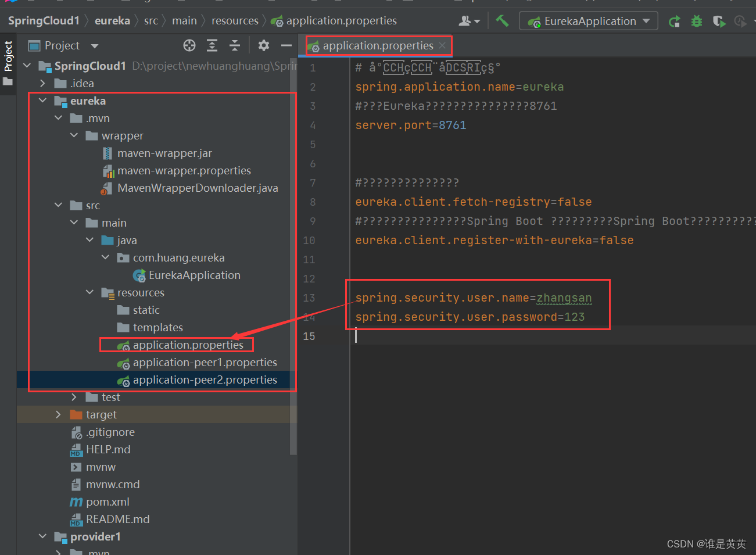This screenshot has width=756, height=555.
Task: Click resources in the breadcrumb path
Action: click(235, 20)
